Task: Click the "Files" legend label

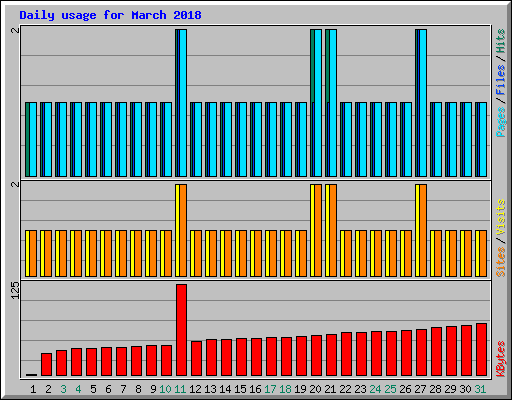Action: tap(501, 80)
